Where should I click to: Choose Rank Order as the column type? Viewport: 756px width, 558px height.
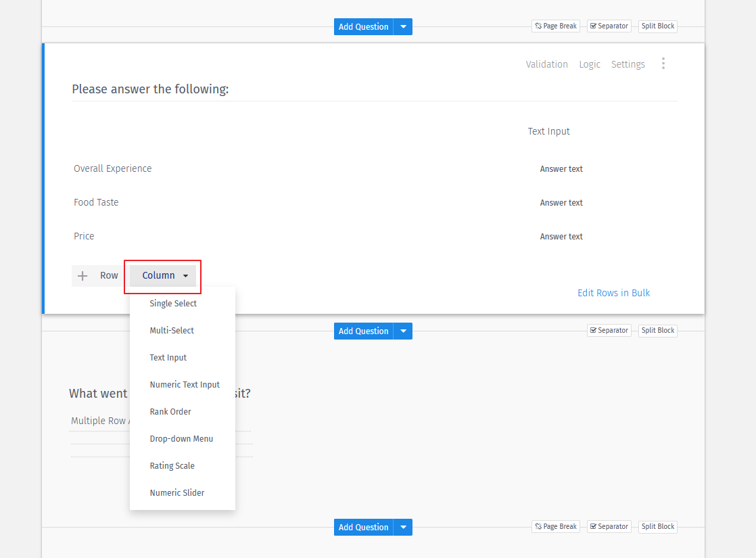coord(170,411)
